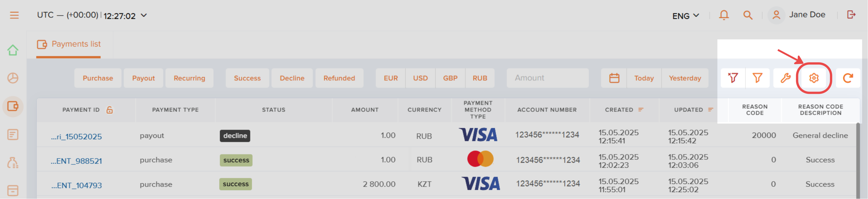Open the notifications bell
868x199 pixels.
pyautogui.click(x=724, y=15)
